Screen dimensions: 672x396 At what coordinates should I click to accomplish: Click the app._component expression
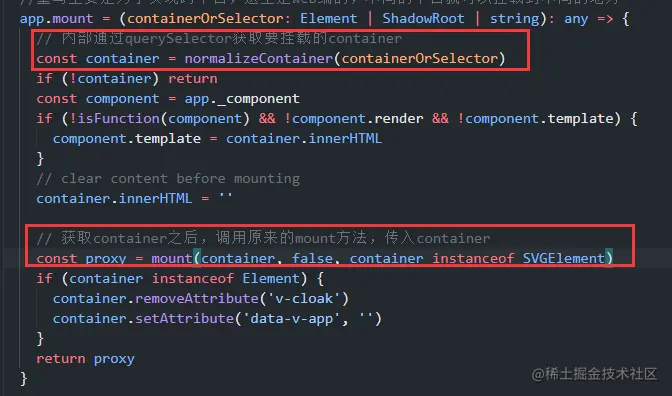point(242,99)
